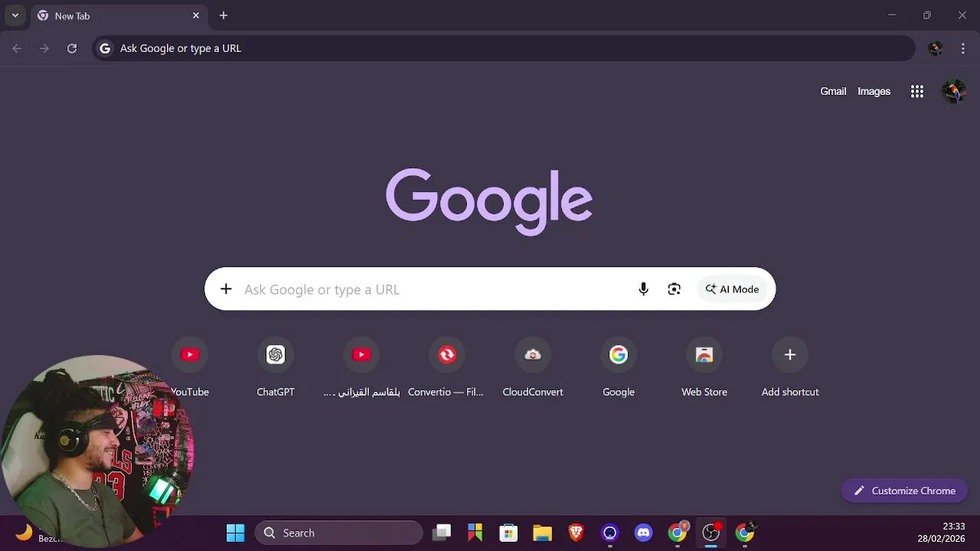Reload the page
The image size is (980, 551).
pyautogui.click(x=72, y=48)
